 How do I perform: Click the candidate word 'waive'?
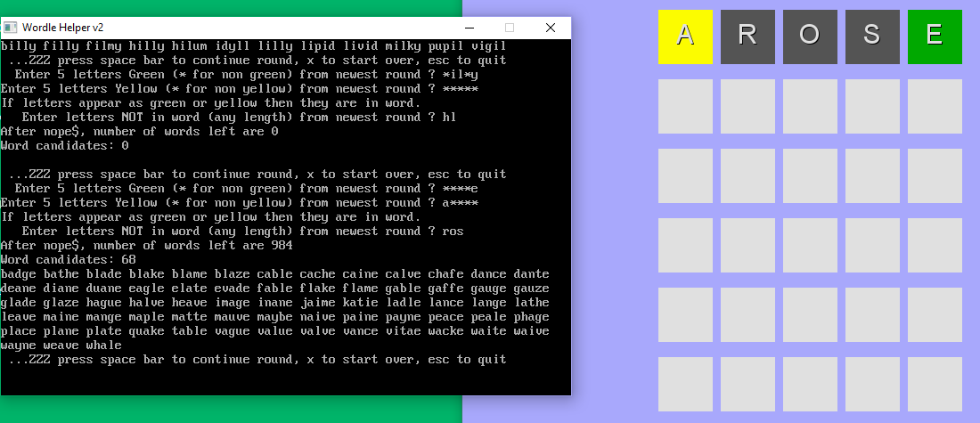[531, 331]
